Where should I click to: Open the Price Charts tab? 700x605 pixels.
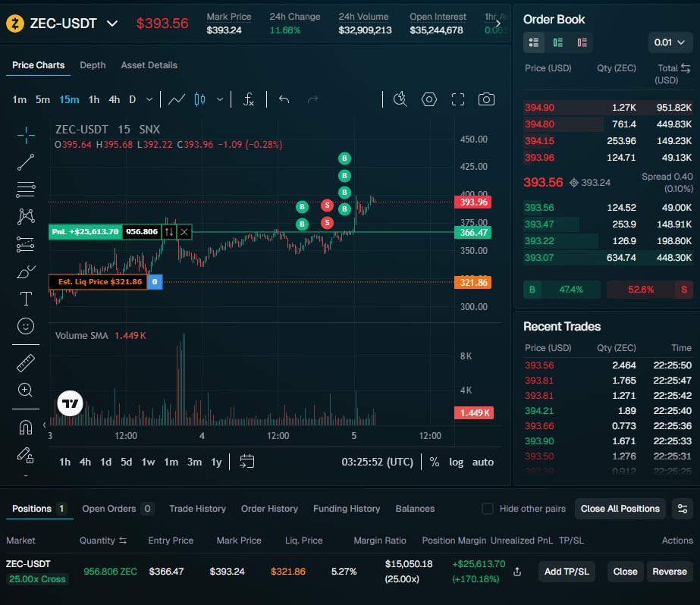[39, 65]
